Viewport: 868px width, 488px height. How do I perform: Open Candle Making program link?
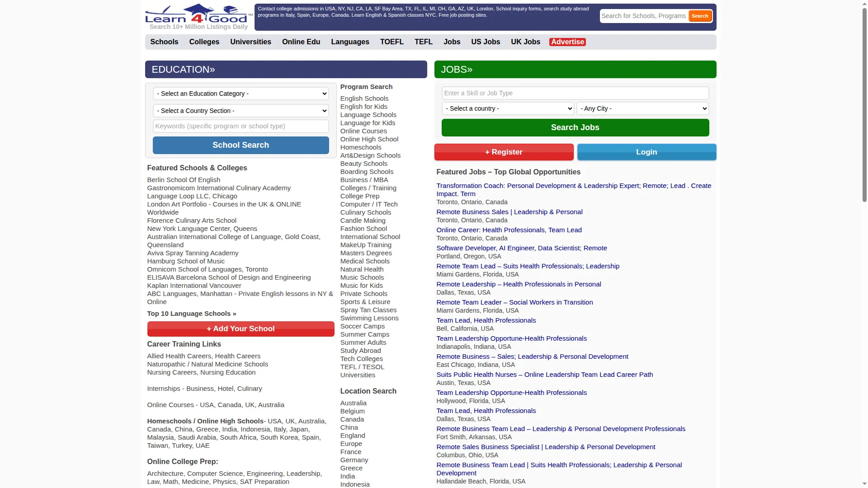(x=363, y=221)
